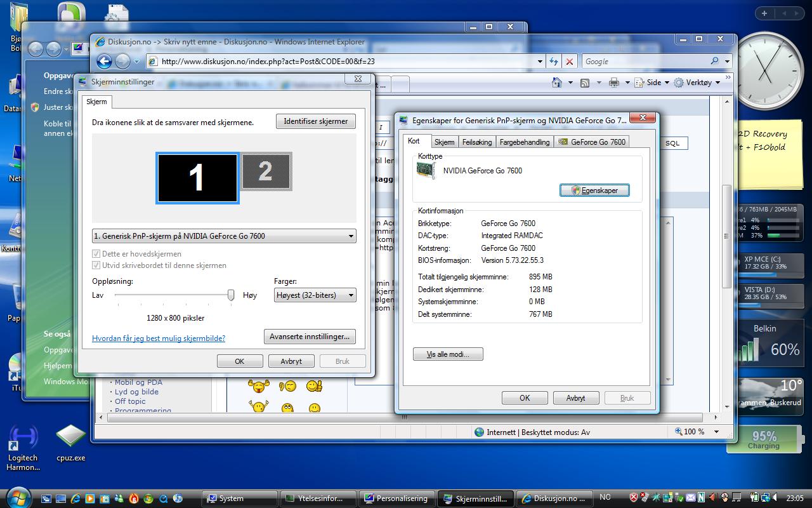812x508 pixels.
Task: Select monitor 2 in display arrangement
Action: point(266,171)
